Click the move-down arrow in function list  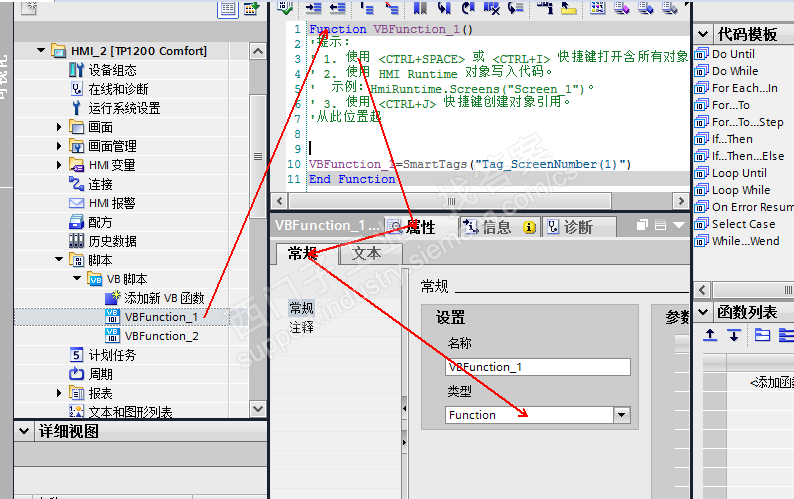coord(734,335)
